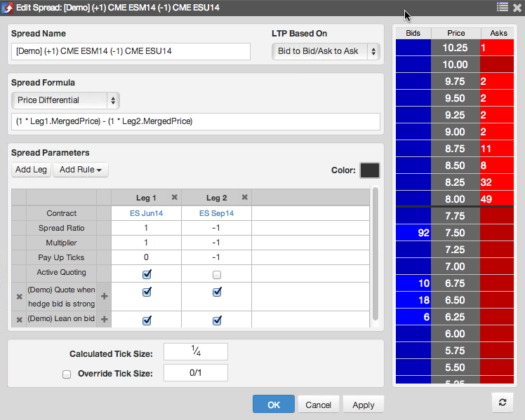
Task: Close the Edit Spread dialog
Action: coord(517,7)
